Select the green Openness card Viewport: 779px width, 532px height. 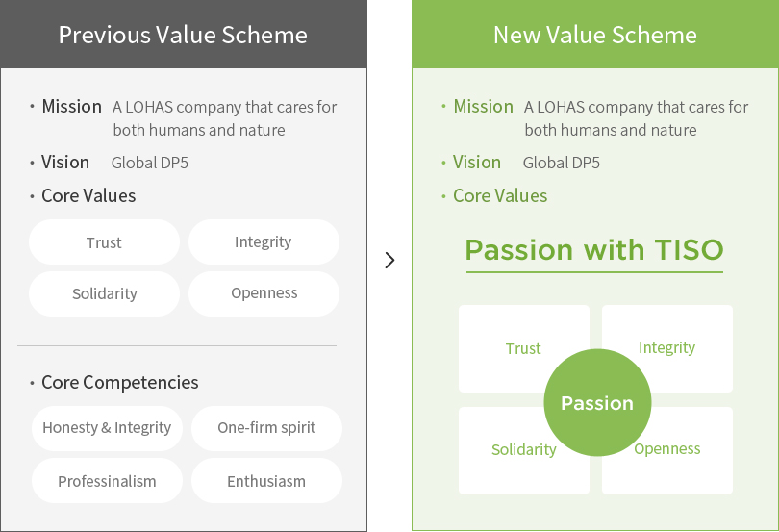point(667,450)
